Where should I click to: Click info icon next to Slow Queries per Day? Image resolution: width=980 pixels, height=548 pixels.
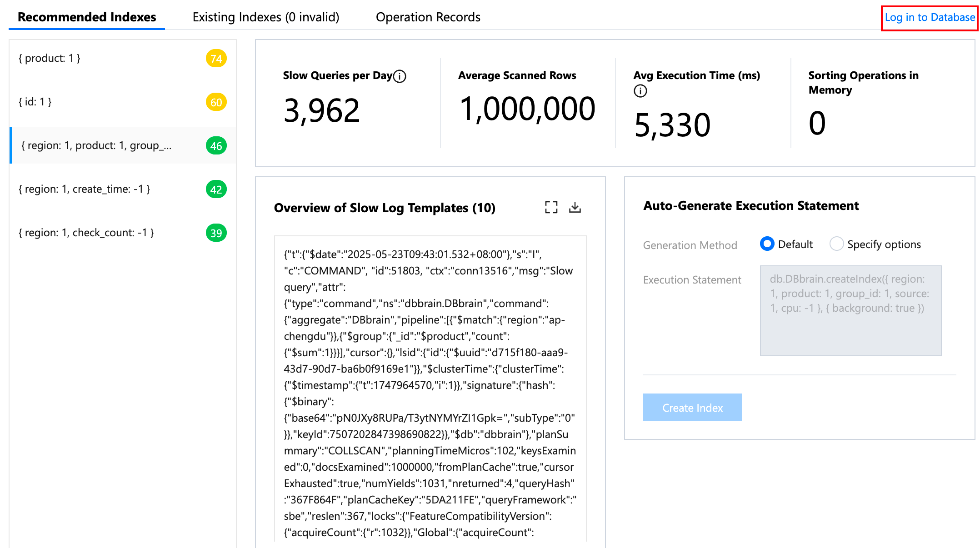[400, 76]
